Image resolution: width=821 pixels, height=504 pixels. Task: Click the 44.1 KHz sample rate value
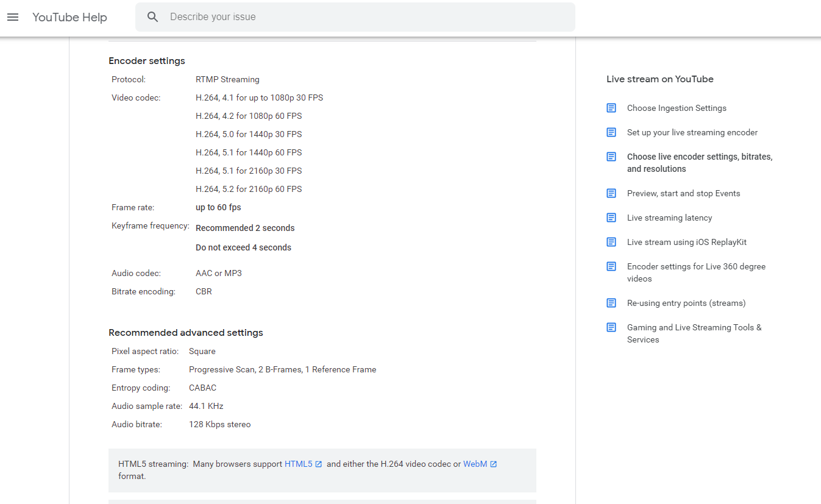(206, 406)
